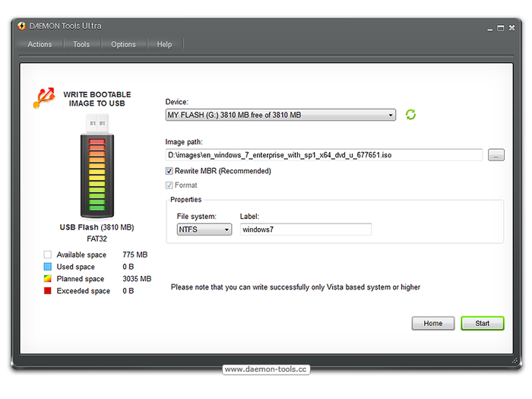Viewport: 532px width, 399px height.
Task: Click the red Exceeded space swatch
Action: point(48,291)
